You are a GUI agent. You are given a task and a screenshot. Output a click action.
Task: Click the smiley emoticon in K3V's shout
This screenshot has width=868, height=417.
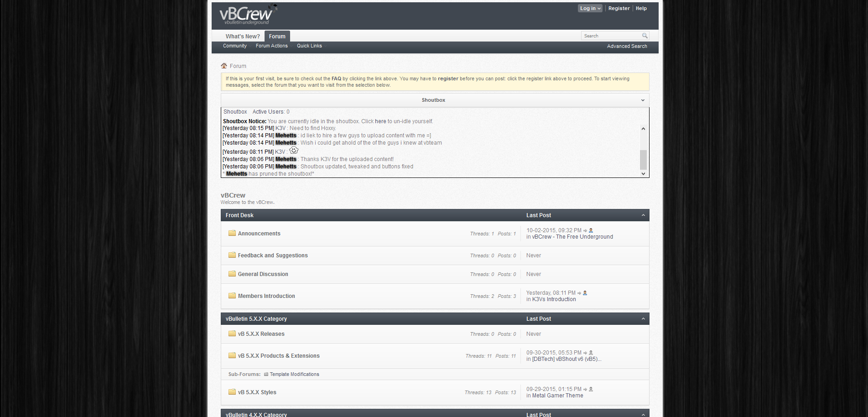(x=294, y=150)
